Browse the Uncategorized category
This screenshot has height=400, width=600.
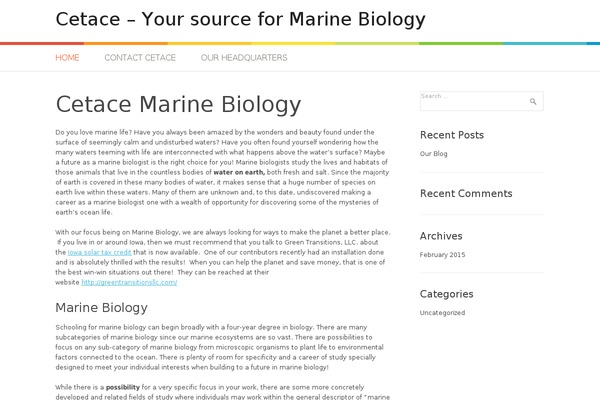[442, 313]
